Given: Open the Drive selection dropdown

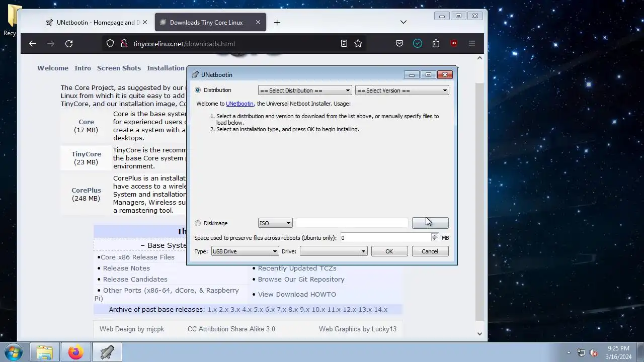Looking at the screenshot, I should [333, 251].
